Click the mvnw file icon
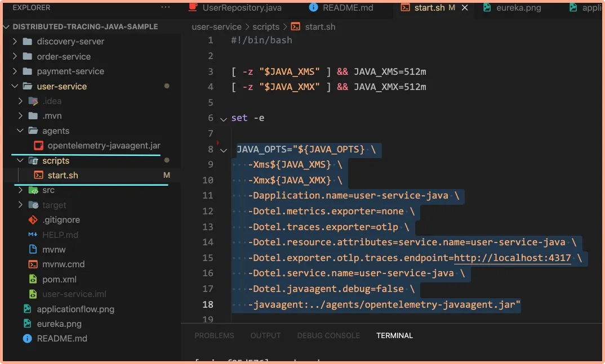Viewport: 605px width, 364px height. (x=33, y=250)
